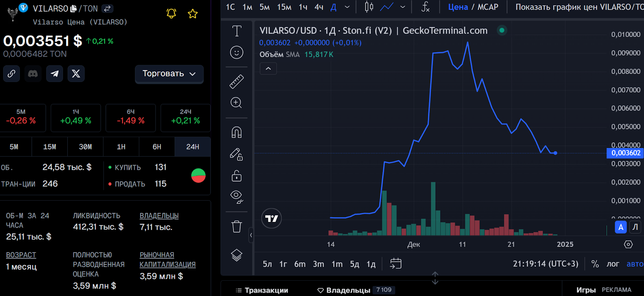The height and width of the screenshot is (296, 644).
Task: Click the buy/sell ratio pie chart
Action: (x=198, y=175)
